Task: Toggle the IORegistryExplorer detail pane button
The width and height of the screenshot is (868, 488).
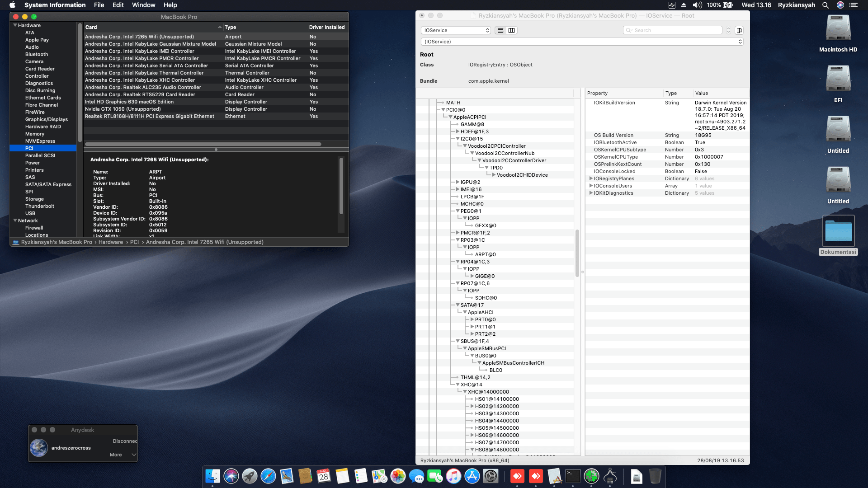Action: pos(739,30)
